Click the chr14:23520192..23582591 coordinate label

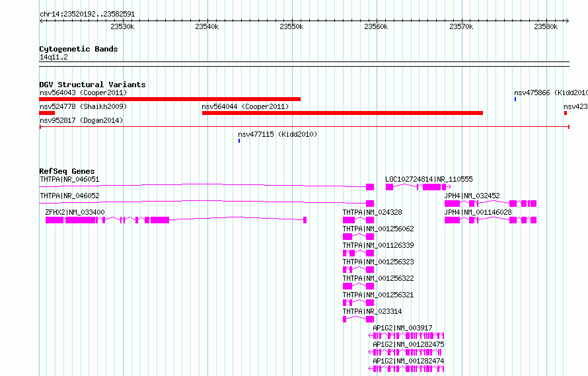click(x=87, y=14)
